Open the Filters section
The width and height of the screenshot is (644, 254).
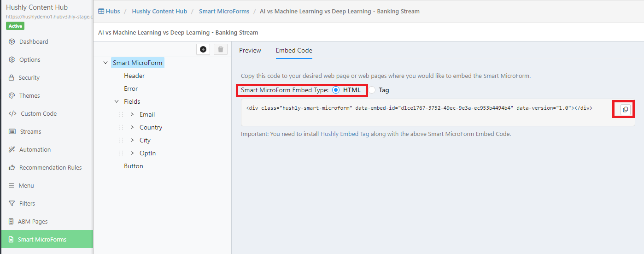click(x=27, y=203)
